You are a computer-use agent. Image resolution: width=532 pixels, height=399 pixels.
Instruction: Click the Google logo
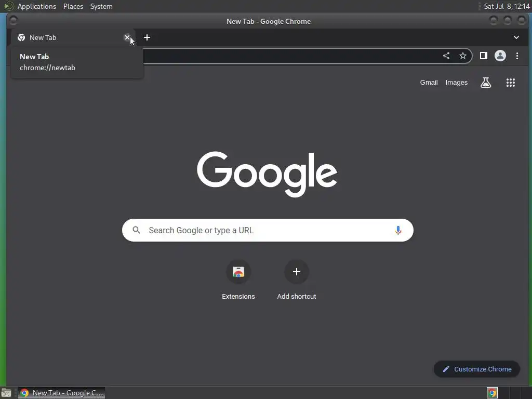(x=267, y=174)
